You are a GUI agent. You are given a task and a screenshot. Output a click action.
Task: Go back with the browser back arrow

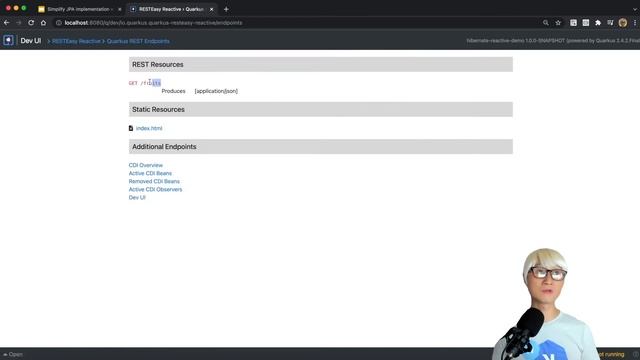7,23
